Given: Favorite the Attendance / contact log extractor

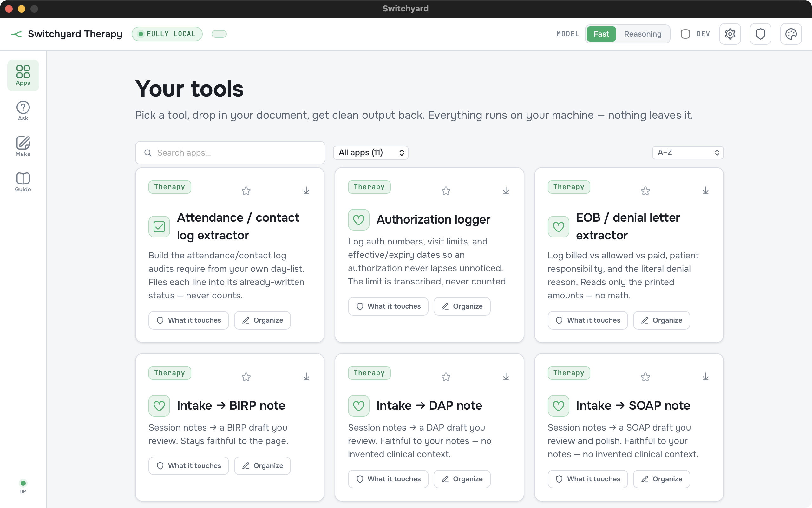Looking at the screenshot, I should (x=246, y=191).
